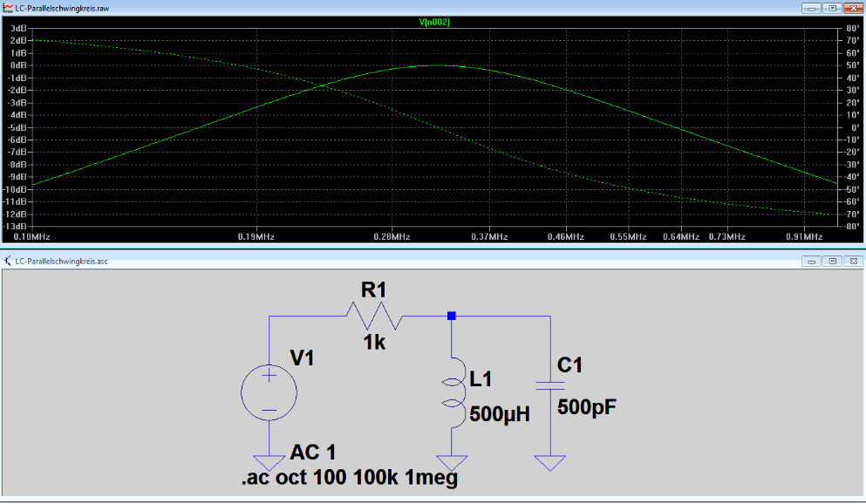
Task: Click the 500pF capacitor value
Action: pos(587,407)
